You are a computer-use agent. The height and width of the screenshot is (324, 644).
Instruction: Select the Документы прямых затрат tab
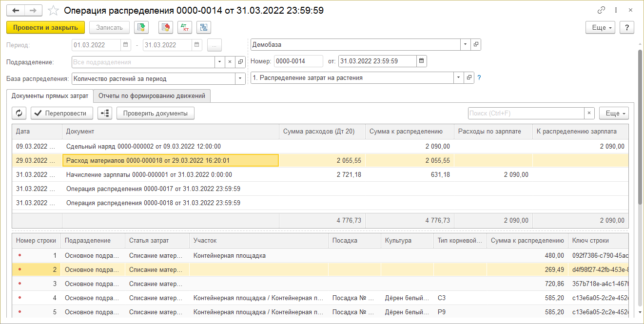50,96
